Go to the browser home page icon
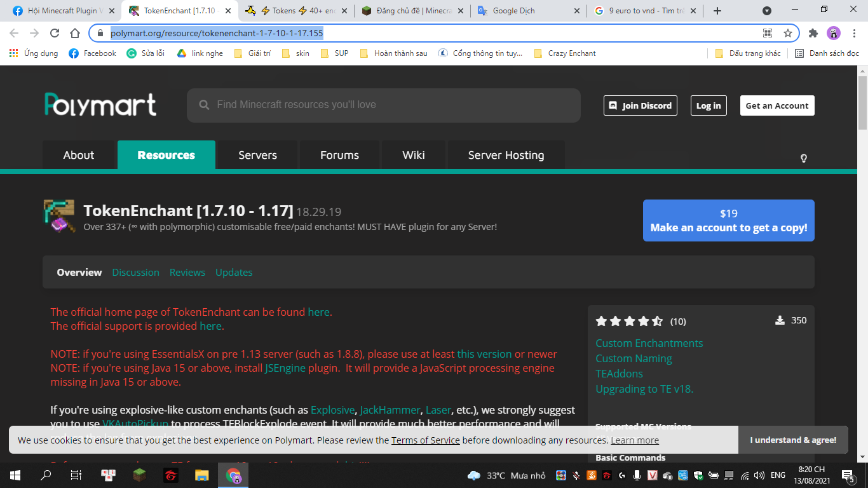The height and width of the screenshot is (488, 868). 75,33
